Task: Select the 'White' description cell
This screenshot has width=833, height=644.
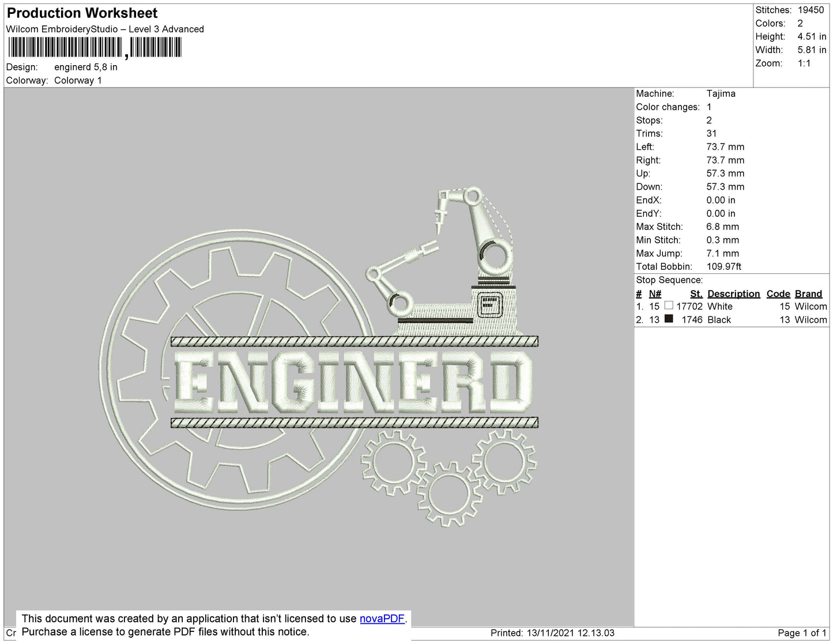Action: tap(720, 306)
